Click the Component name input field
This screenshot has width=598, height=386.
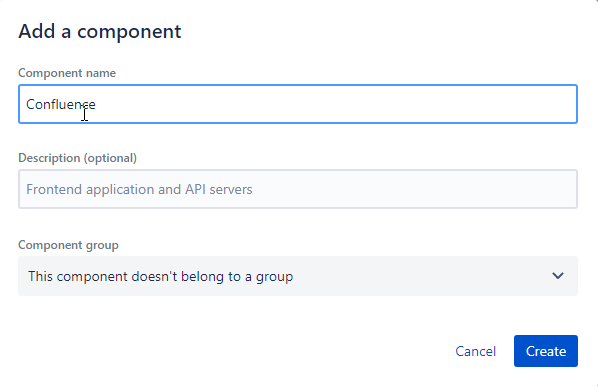[298, 104]
